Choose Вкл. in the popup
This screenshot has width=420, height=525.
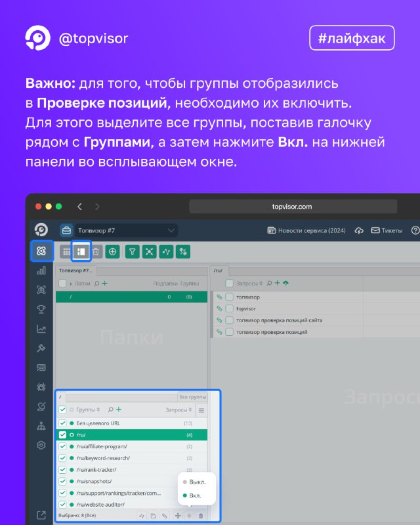[192, 495]
